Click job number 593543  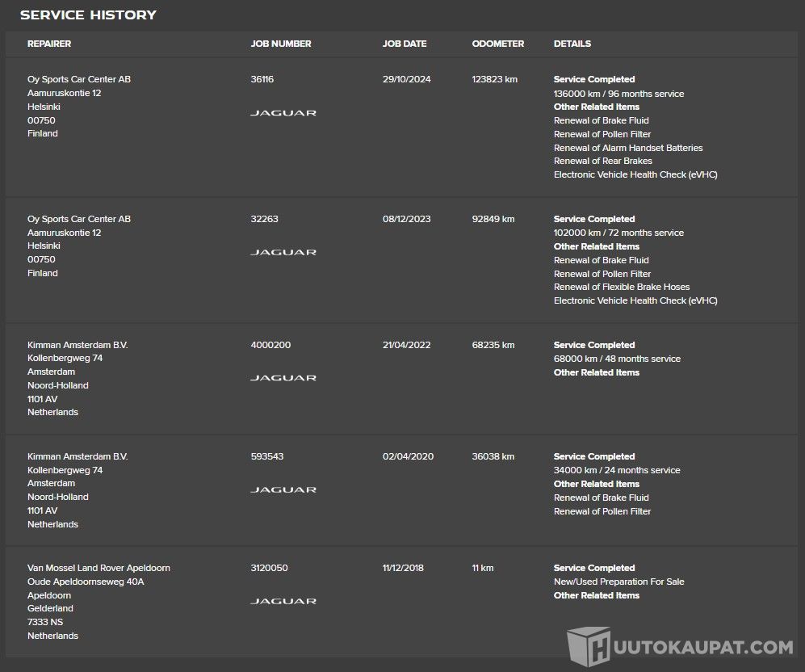click(x=267, y=456)
